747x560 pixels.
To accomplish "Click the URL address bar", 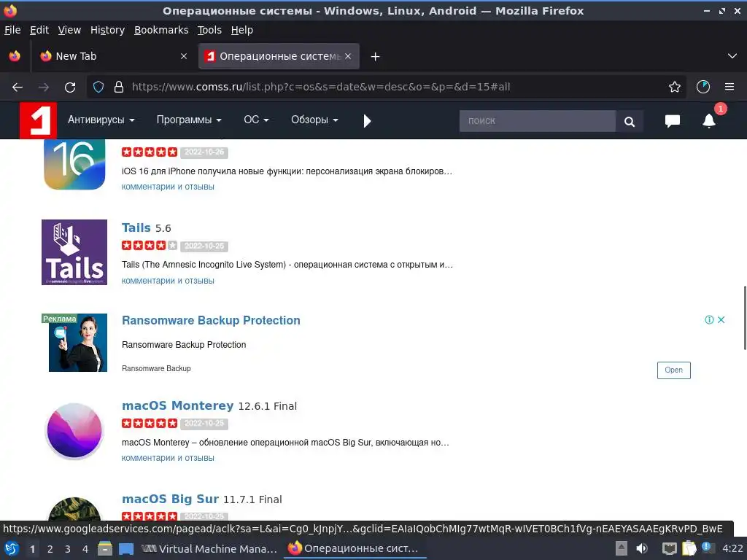I will tap(387, 87).
